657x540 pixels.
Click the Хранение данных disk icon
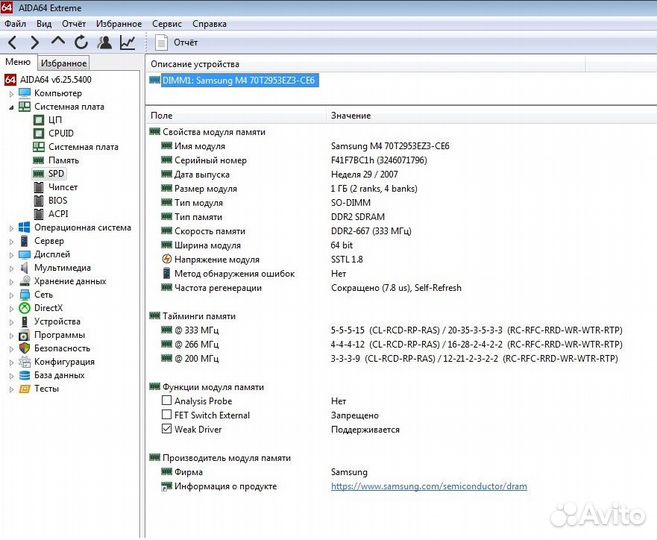[x=25, y=281]
